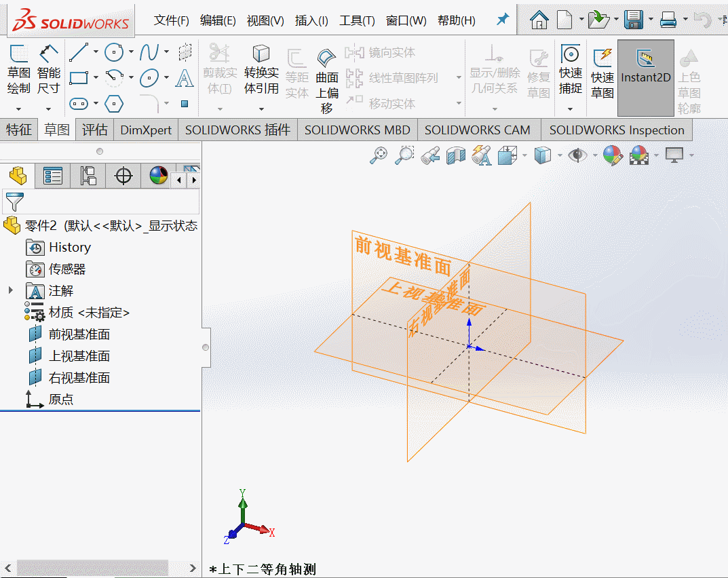Toggle the Instant2D mode

[646, 77]
